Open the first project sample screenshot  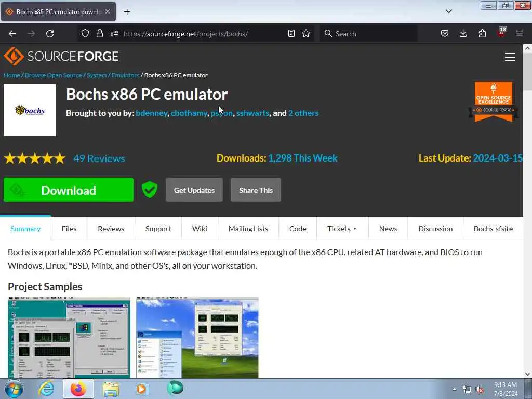coord(69,338)
